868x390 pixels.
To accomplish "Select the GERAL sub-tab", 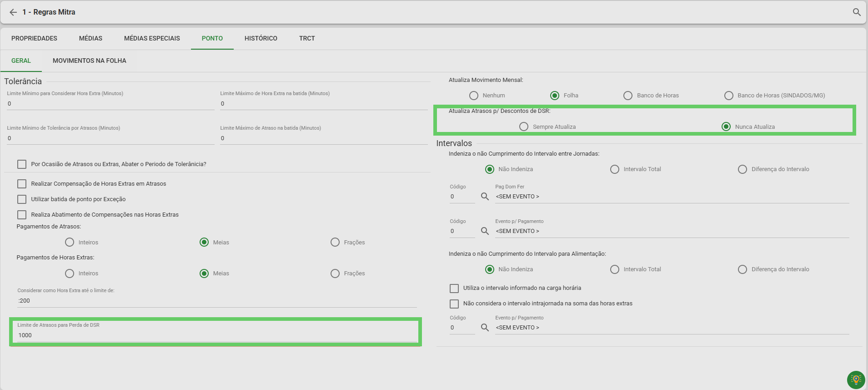I will pyautogui.click(x=21, y=61).
